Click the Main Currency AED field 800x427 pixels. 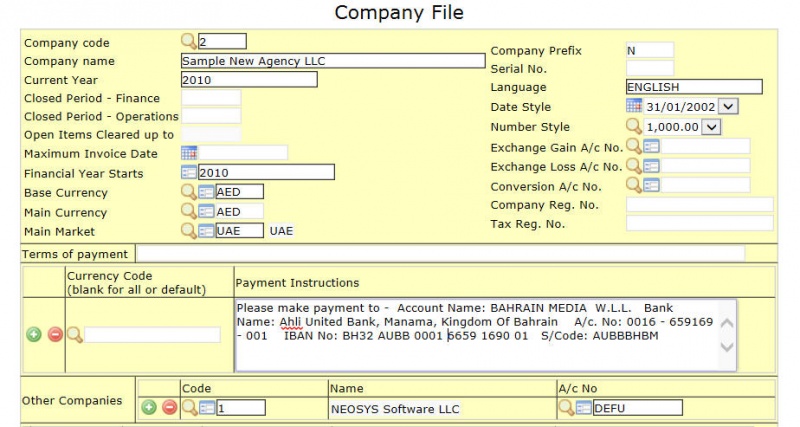pos(240,212)
